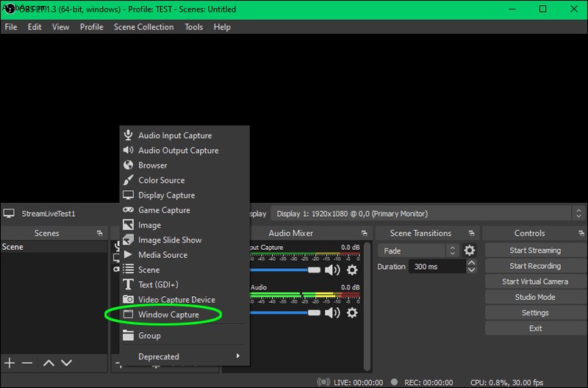Pop out the Audio Mixer dock icon

(364, 233)
